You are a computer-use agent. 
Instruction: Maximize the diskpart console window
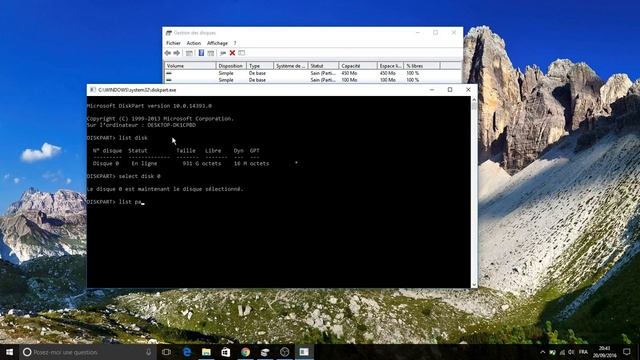tap(450, 90)
